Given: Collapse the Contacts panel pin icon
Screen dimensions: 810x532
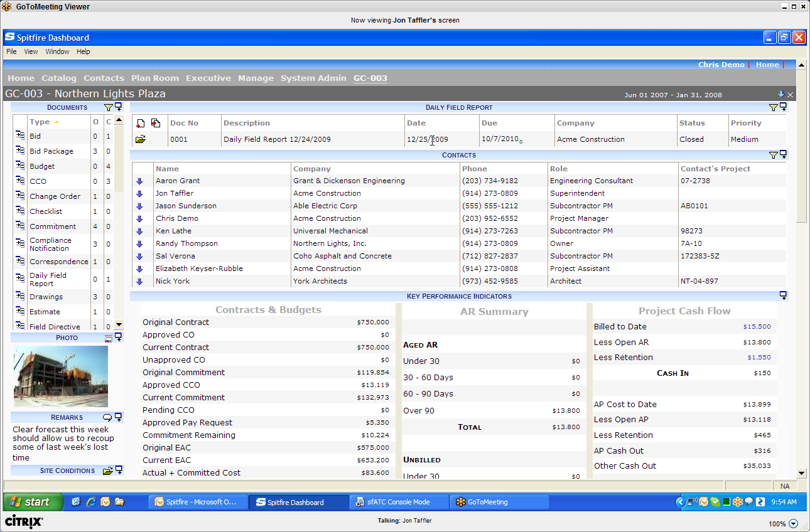Looking at the screenshot, I should pyautogui.click(x=783, y=154).
